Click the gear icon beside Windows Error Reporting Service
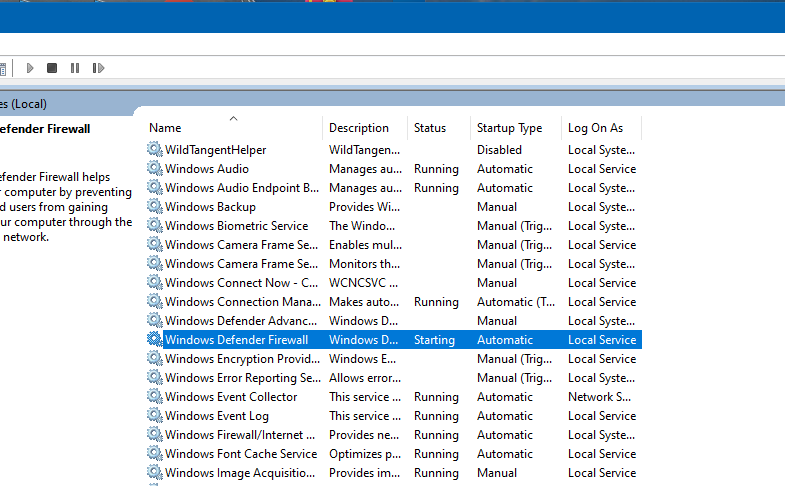The image size is (785, 486). 155,377
